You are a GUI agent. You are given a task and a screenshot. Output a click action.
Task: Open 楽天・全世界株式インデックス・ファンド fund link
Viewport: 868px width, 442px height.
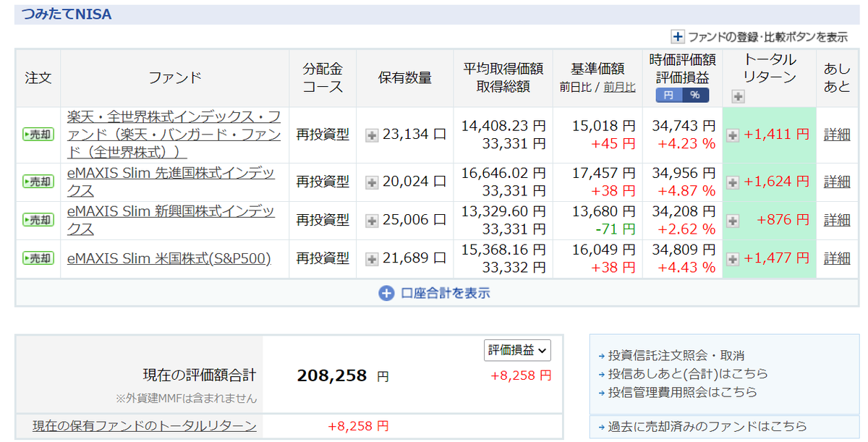pyautogui.click(x=174, y=135)
